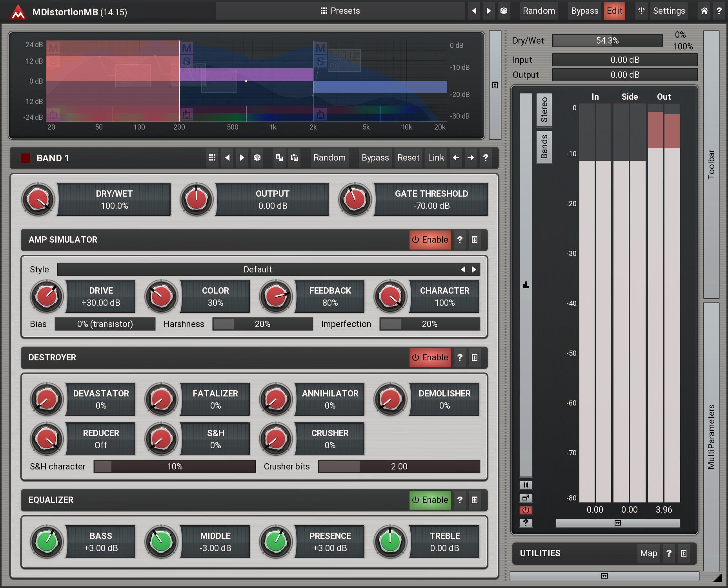Viewport: 728px width, 588px height.
Task: Click Band 1 copy icon
Action: coord(279,158)
